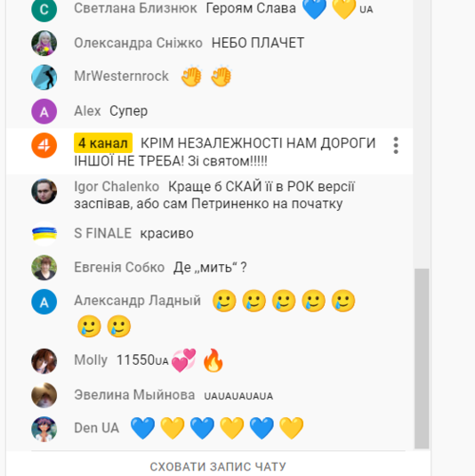Click Alex's purple A avatar
The image size is (475, 476).
click(44, 111)
